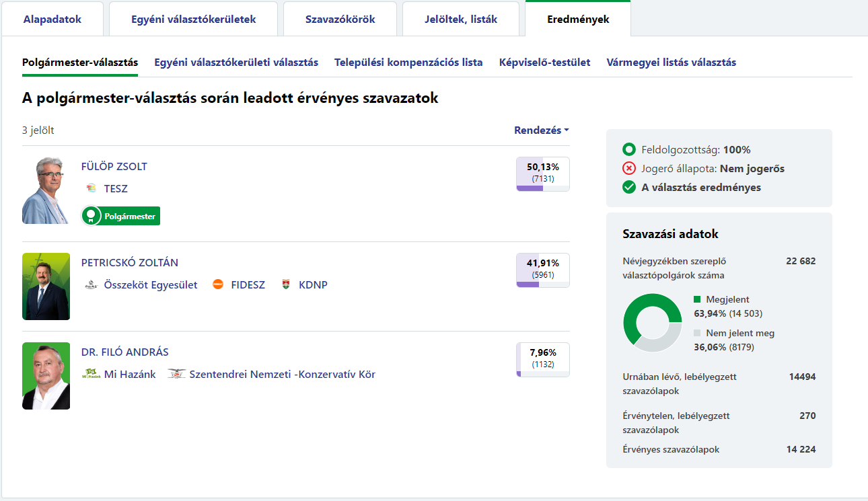The height and width of the screenshot is (501, 868).
Task: Click the Mi Hazánk party logo
Action: (x=90, y=374)
